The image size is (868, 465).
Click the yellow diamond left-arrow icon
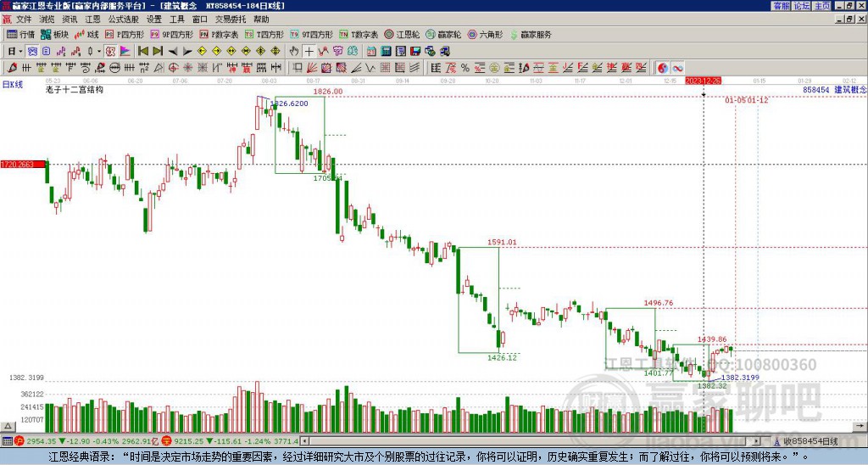click(202, 51)
